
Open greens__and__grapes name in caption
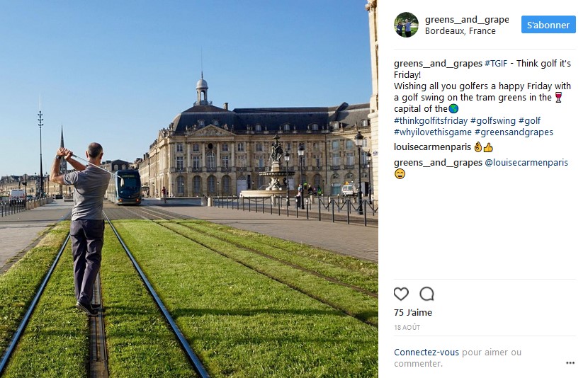[x=438, y=63]
